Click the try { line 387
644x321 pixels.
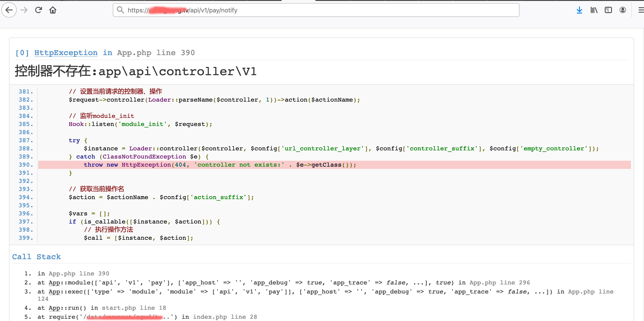tap(78, 140)
